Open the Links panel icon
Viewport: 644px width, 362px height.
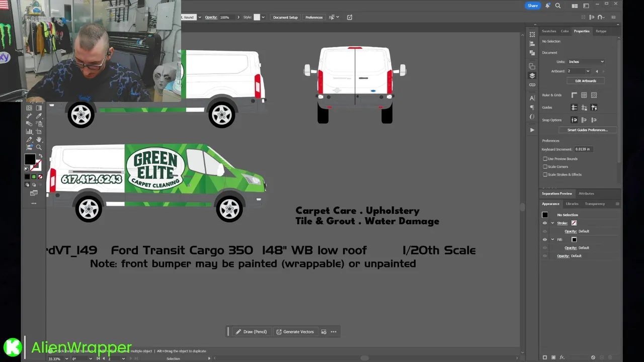(x=532, y=85)
